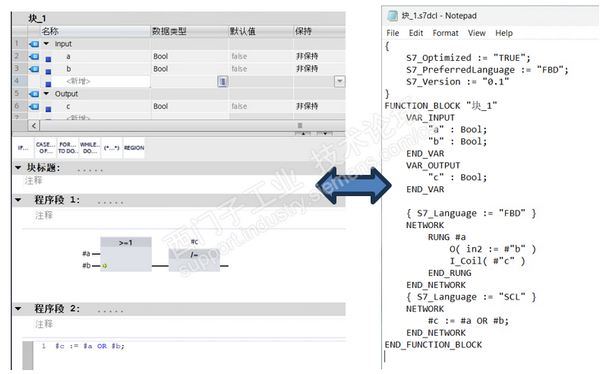
Task: Collapse 程序段 1 network
Action: (x=18, y=200)
